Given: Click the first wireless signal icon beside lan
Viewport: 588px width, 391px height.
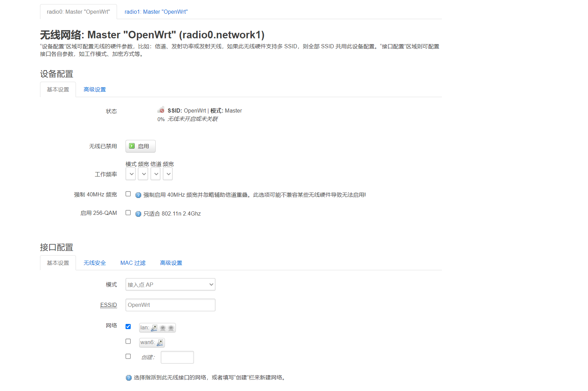Looking at the screenshot, I should click(163, 328).
